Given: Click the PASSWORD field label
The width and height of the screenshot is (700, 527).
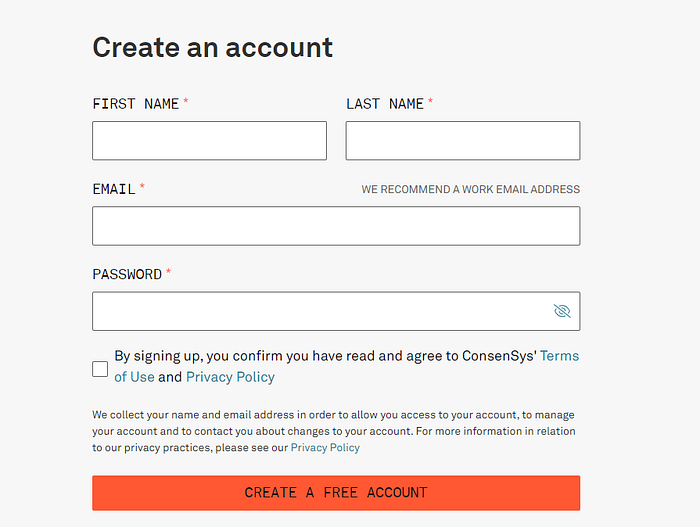Looking at the screenshot, I should (127, 274).
